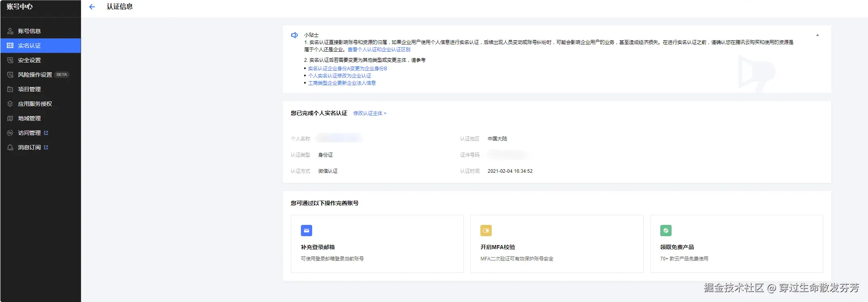Screen dimensions: 868x302
Task: Open link 查看个人认证和企业认证区别
Action: click(379, 50)
